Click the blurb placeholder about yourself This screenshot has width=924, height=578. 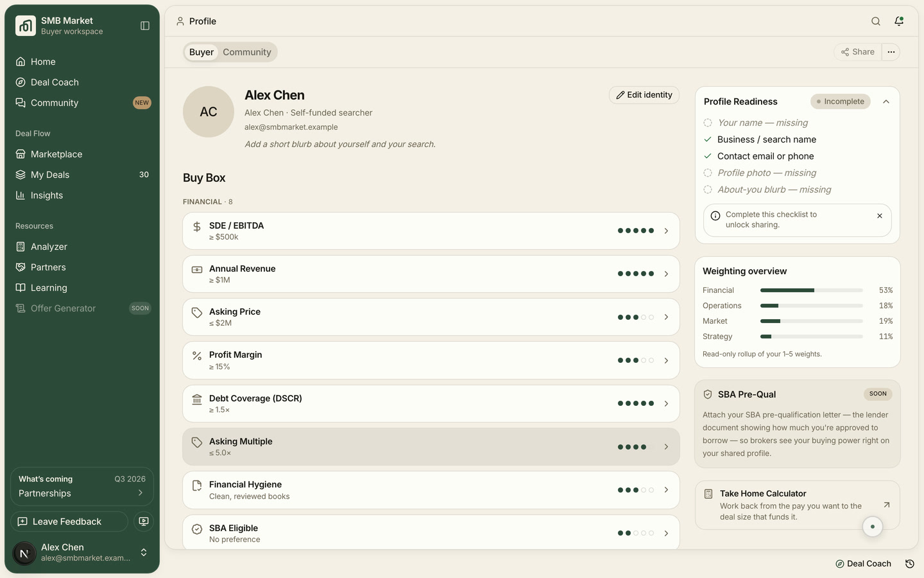click(x=340, y=144)
